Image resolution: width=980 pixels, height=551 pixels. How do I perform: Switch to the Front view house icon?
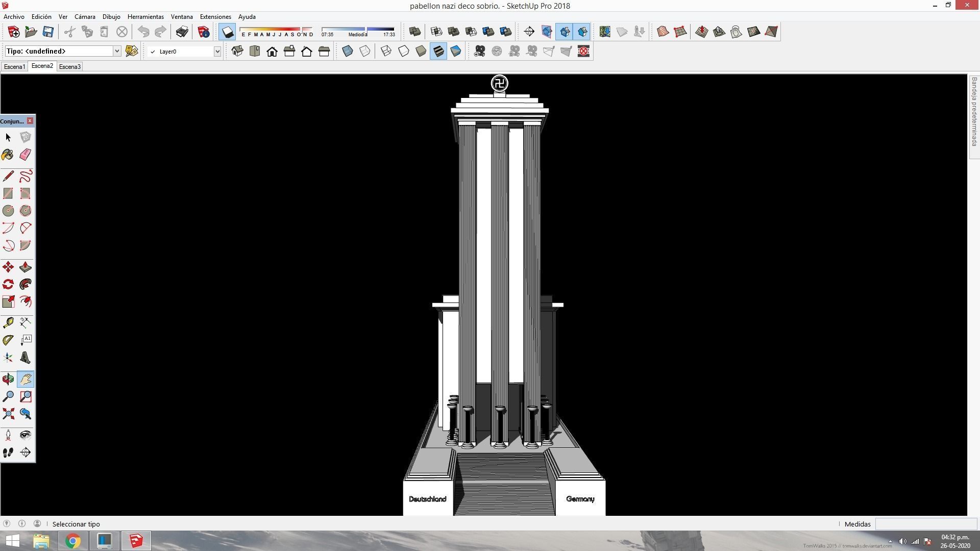click(x=272, y=52)
